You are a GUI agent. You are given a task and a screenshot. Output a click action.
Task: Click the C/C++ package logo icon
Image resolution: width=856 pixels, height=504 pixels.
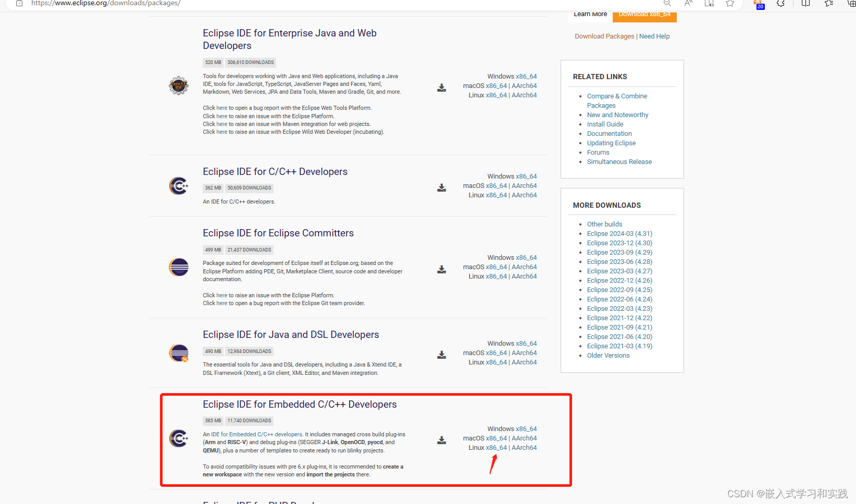tap(179, 185)
